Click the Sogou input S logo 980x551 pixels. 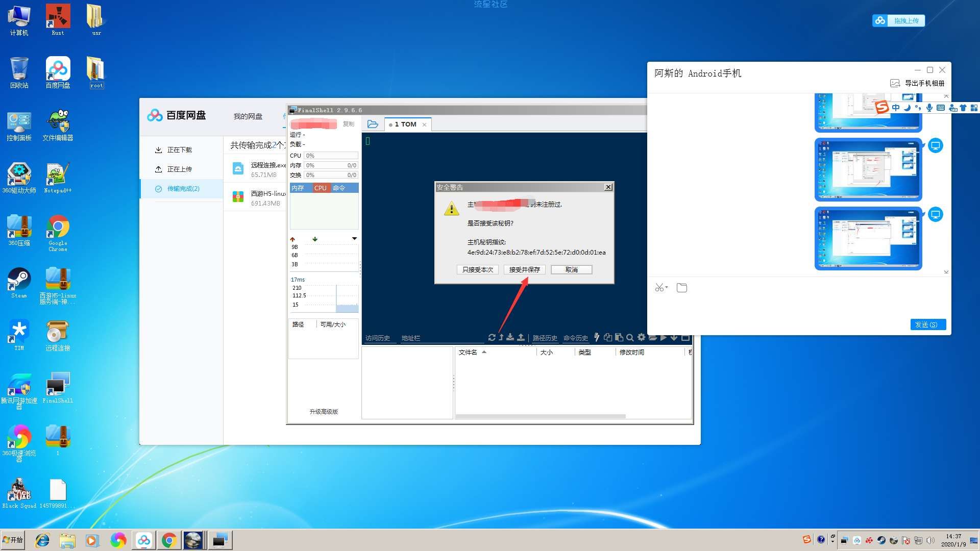pos(881,107)
